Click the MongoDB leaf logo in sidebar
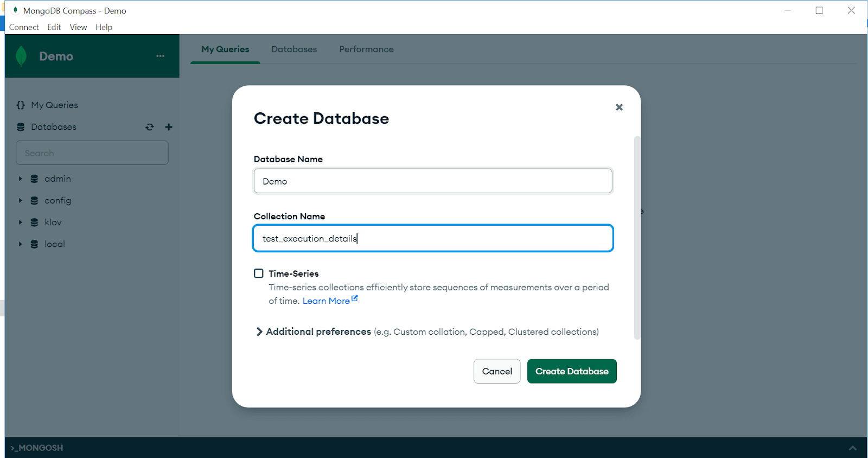This screenshot has height=458, width=868. point(21,56)
